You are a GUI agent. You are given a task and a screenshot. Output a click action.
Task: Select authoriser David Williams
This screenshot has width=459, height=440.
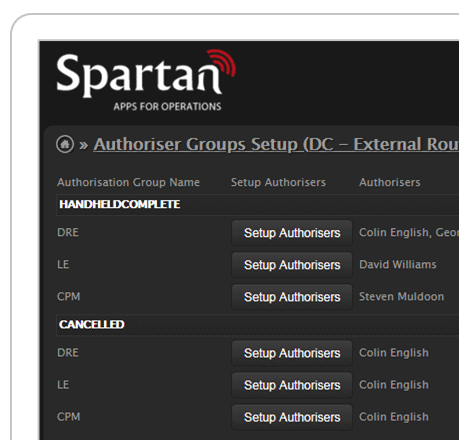[x=398, y=264]
